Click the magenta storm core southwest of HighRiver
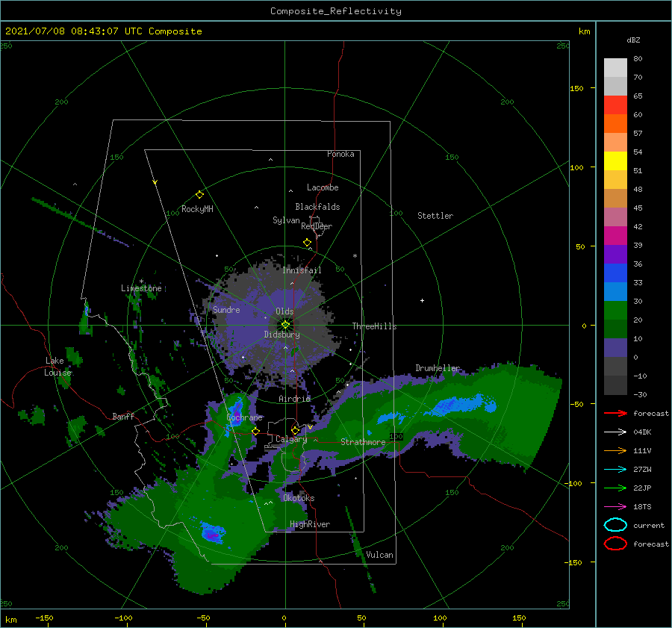The width and height of the screenshot is (672, 628). click(212, 534)
